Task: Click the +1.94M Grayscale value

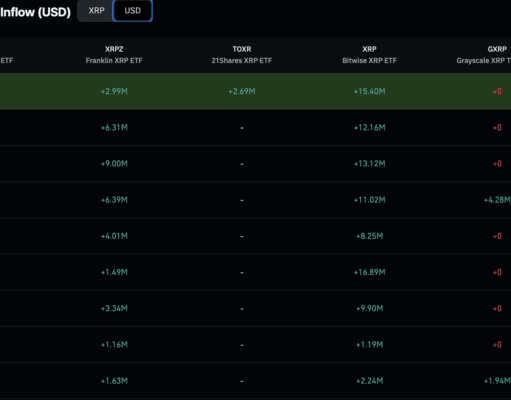Action: tap(497, 381)
